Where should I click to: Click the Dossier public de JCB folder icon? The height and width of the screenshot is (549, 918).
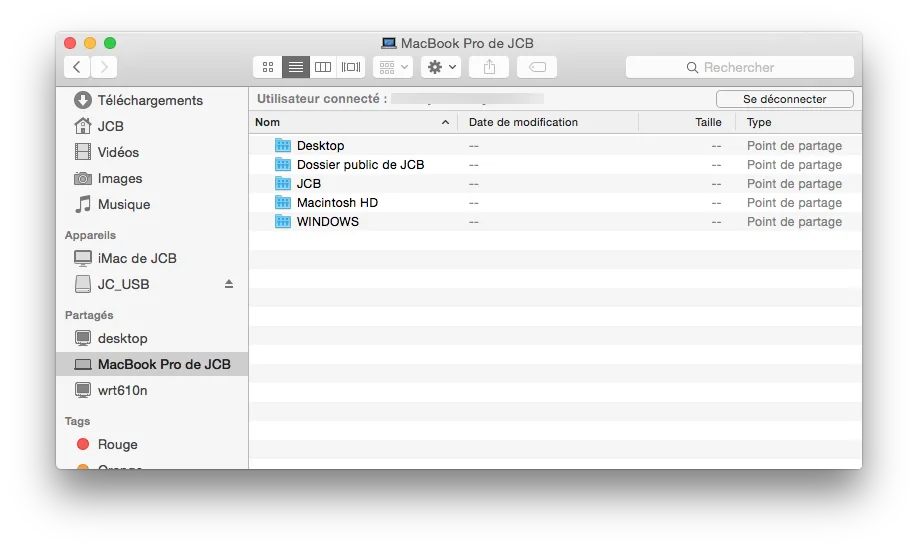(283, 164)
